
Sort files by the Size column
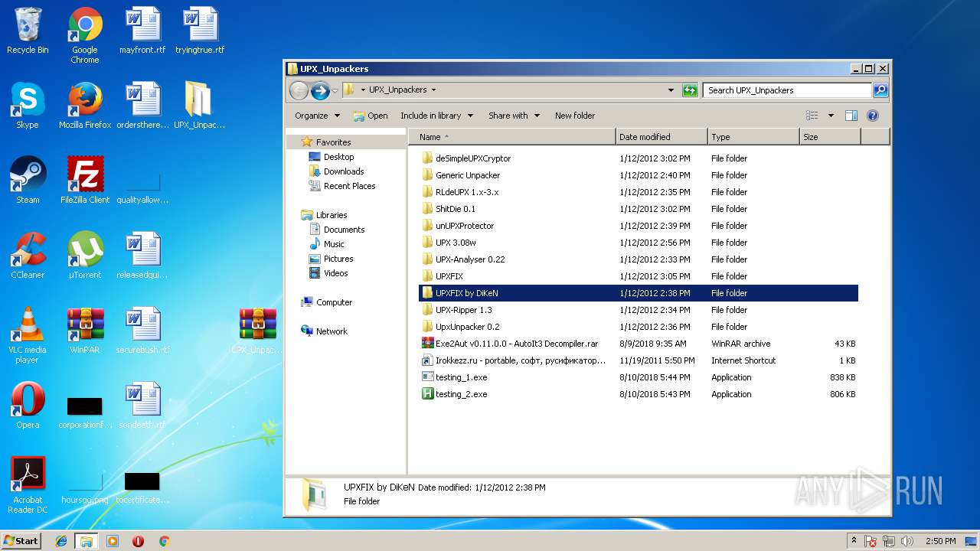click(x=830, y=137)
